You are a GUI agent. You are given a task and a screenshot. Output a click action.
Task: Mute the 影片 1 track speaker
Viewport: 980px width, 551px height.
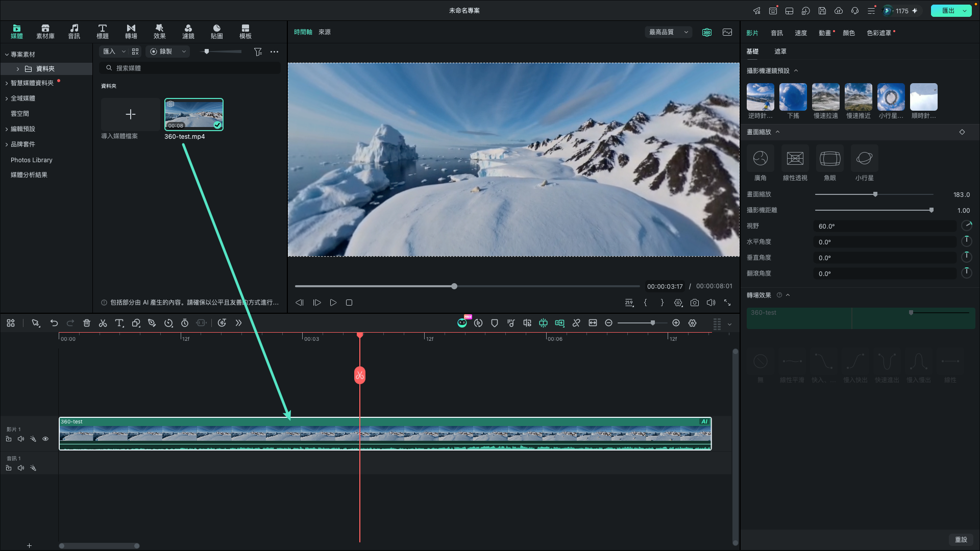tap(21, 439)
